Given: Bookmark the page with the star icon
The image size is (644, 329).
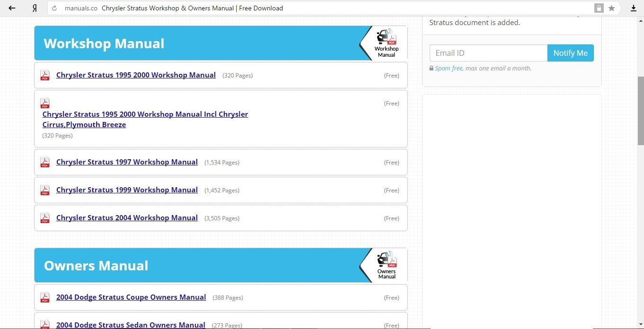Looking at the screenshot, I should coord(611,8).
